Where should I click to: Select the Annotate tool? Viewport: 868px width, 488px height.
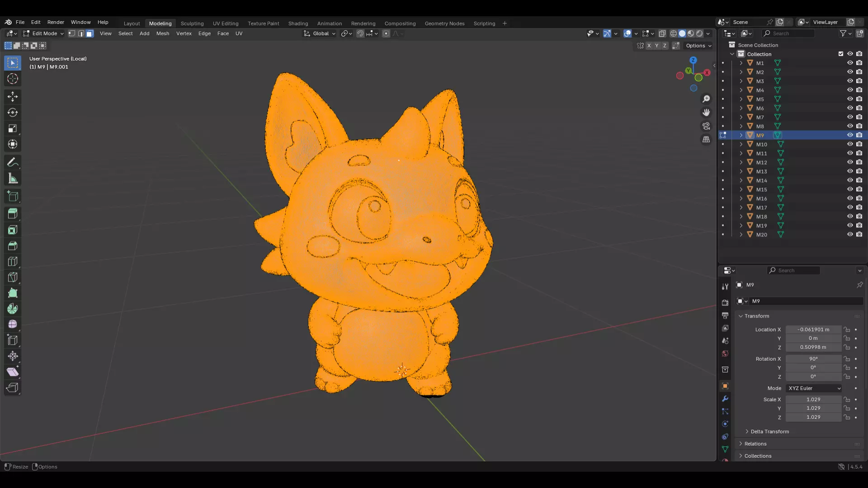[x=13, y=163]
